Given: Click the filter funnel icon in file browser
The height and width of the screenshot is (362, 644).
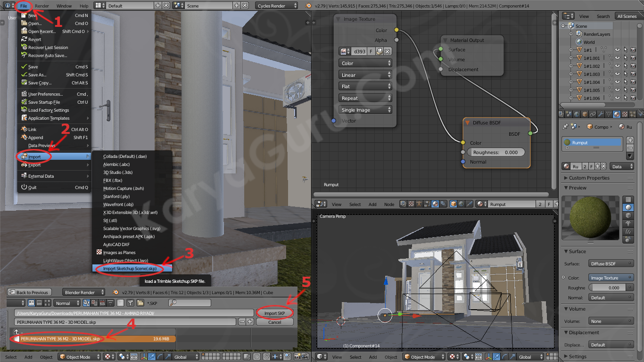Looking at the screenshot, I should click(x=131, y=303).
